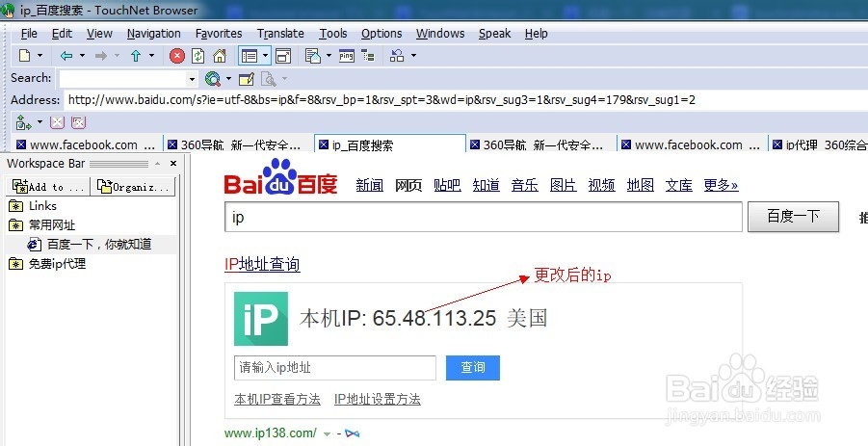Click the green iP logo image
The width and height of the screenshot is (868, 446).
coord(261,319)
